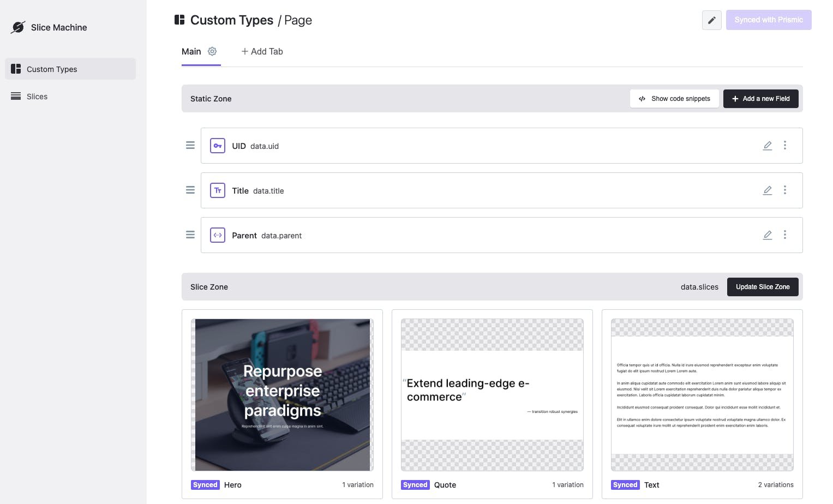The height and width of the screenshot is (504, 833).
Task: Open the UID field three-dot menu
Action: click(x=785, y=146)
